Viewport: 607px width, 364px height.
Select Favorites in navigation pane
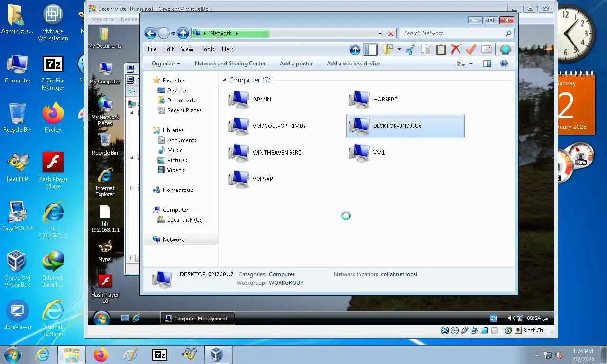[x=174, y=81]
